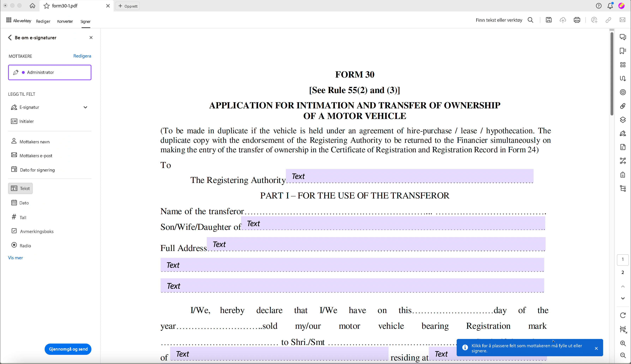631x364 pixels.
Task: Open the notifications bell
Action: [610, 6]
